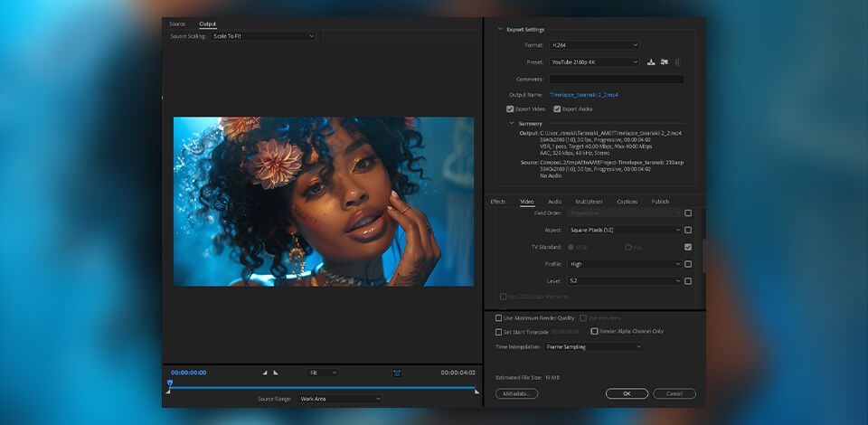Toggle the aspect ratio correction icon
Image resolution: width=868 pixels, height=425 pixels.
(397, 373)
